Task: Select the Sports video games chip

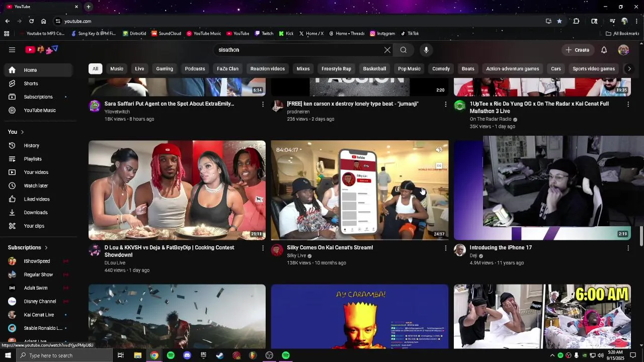Action: (x=594, y=68)
